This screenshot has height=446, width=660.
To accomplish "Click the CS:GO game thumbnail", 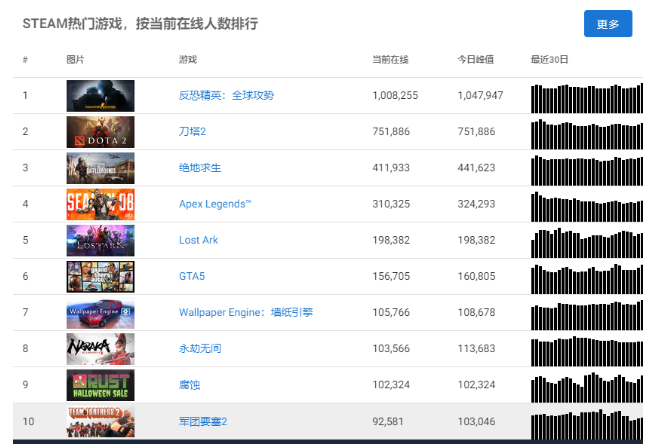I will coord(101,96).
